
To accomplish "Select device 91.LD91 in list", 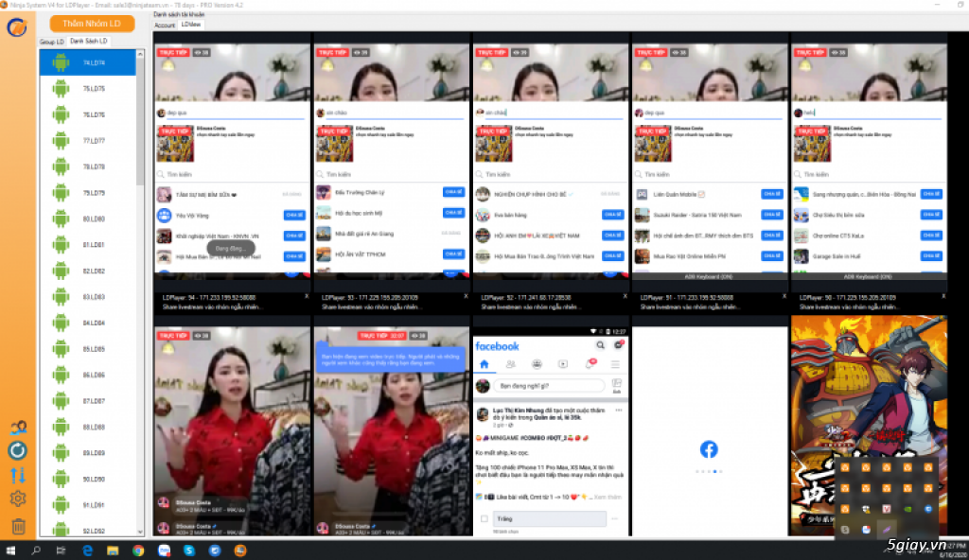I will click(x=88, y=504).
